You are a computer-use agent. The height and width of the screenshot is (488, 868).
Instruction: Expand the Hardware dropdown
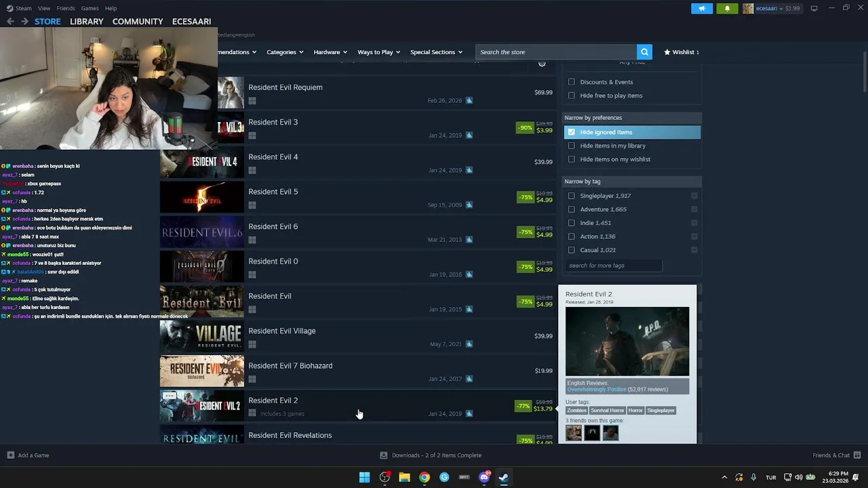pos(330,52)
